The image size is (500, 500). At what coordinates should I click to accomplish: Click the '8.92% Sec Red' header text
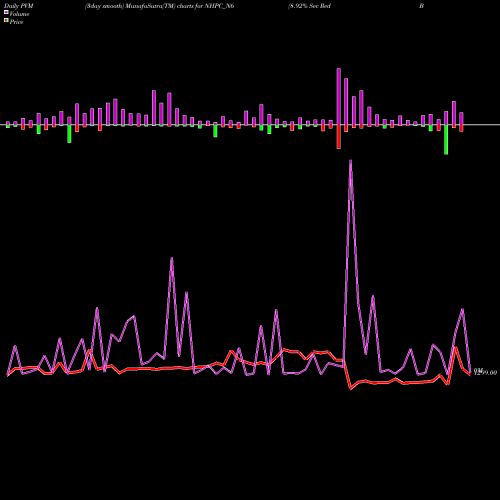click(x=310, y=6)
